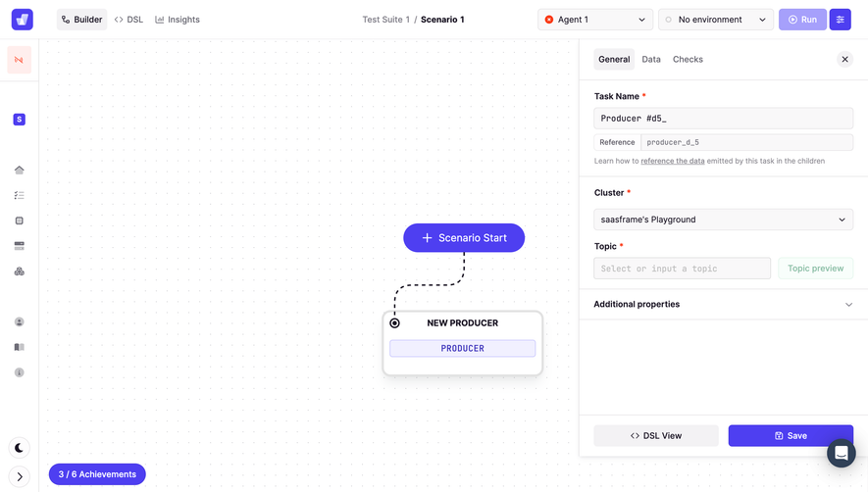This screenshot has width=868, height=492.
Task: Open the home icon in sidebar
Action: click(19, 170)
